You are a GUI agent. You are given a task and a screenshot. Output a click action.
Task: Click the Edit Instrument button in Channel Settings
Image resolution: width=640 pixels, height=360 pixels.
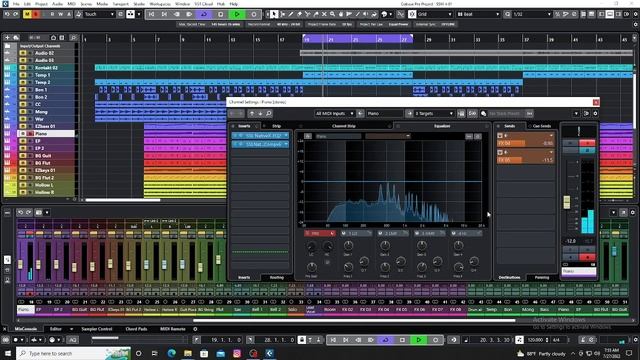tap(461, 113)
